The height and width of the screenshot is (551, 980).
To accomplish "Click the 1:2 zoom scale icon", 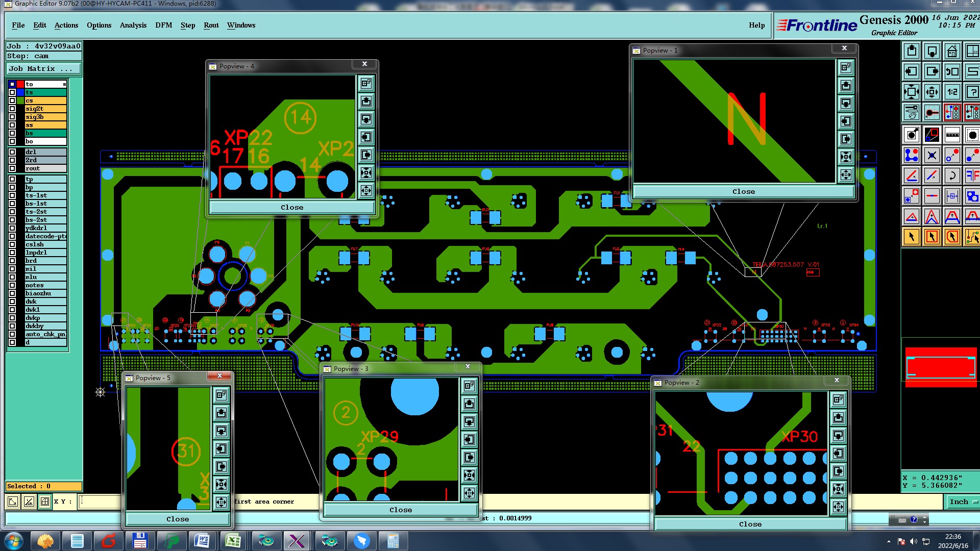I will pos(952,92).
